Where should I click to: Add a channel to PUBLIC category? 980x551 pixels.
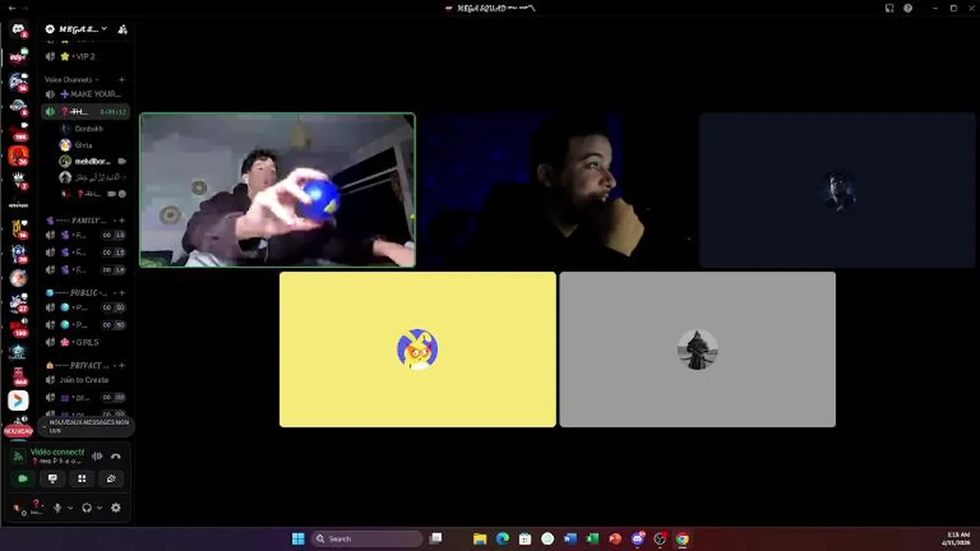point(122,292)
